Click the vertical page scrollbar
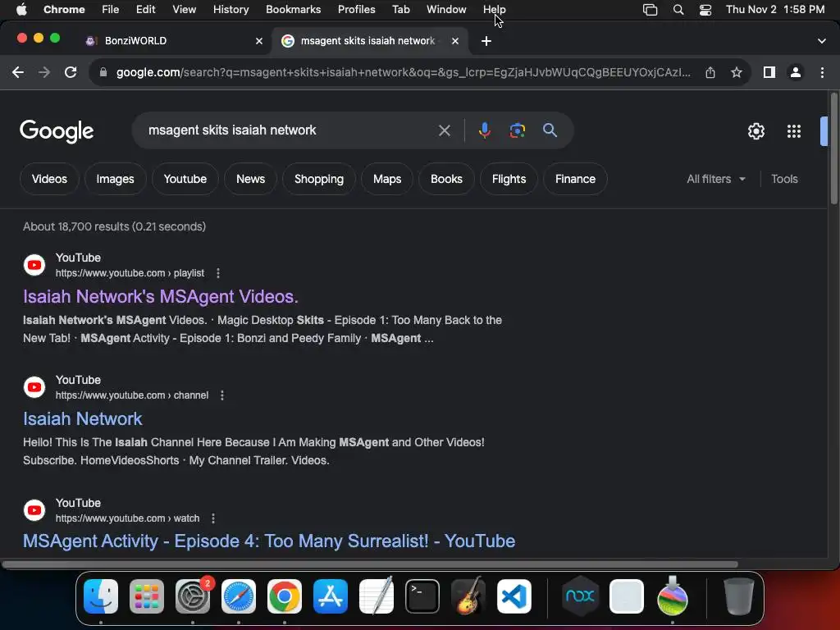 coord(833,148)
